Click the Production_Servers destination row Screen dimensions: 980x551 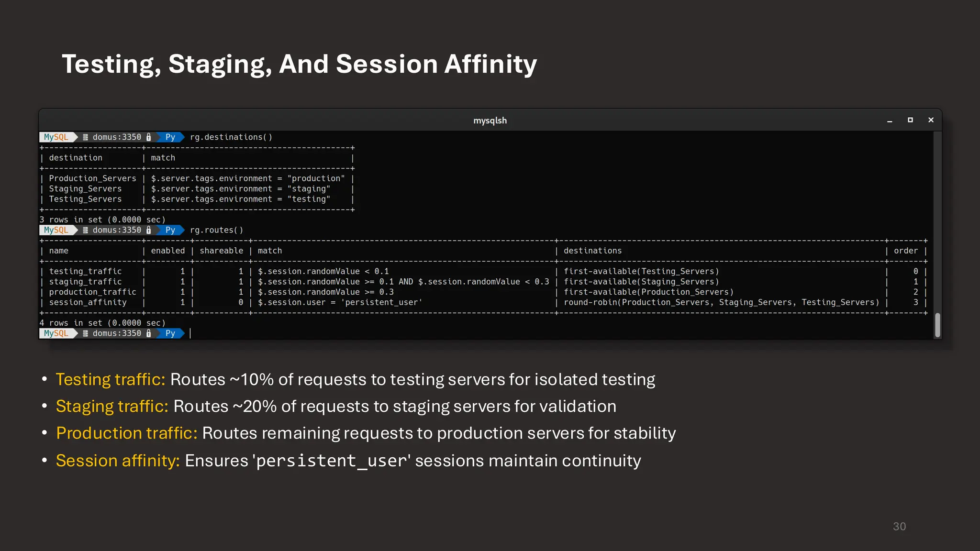(92, 178)
